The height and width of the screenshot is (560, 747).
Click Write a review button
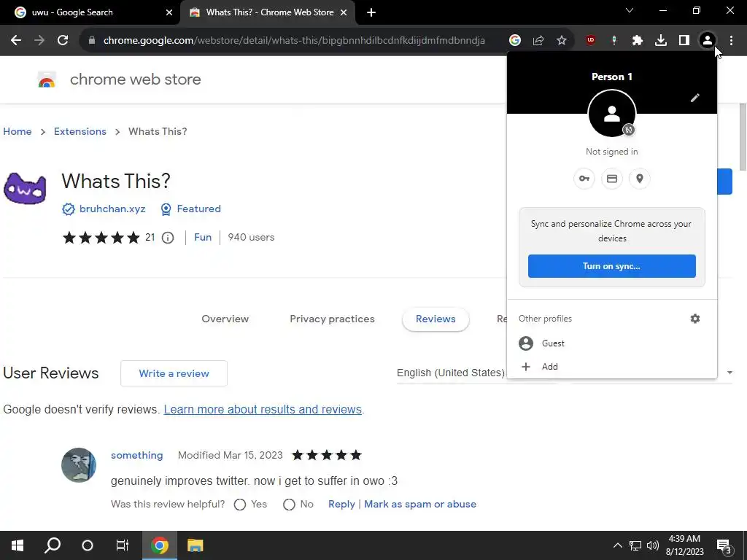(174, 373)
